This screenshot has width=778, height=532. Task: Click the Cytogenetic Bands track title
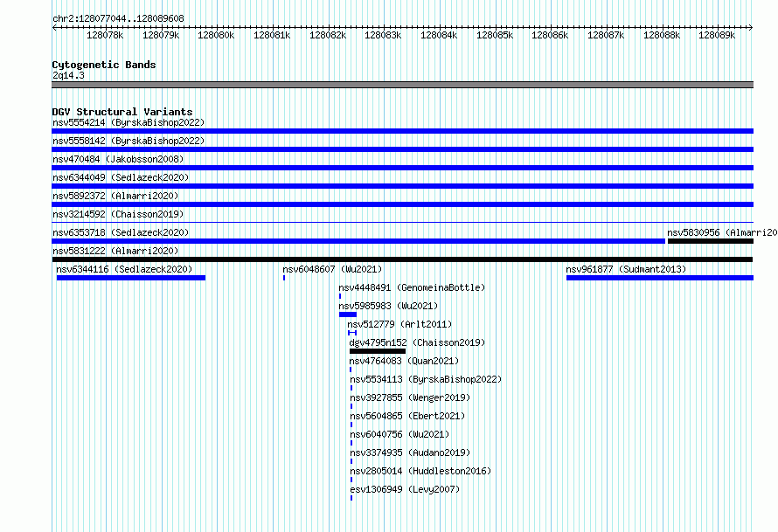(104, 65)
